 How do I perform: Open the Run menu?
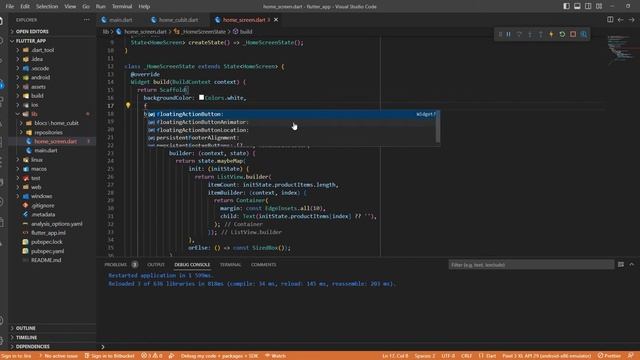(x=100, y=6)
